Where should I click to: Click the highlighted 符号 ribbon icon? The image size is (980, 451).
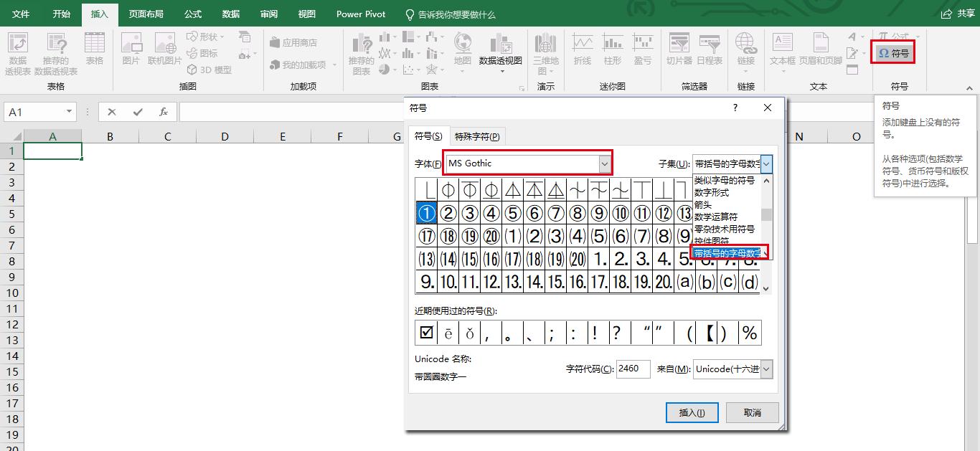pos(892,52)
